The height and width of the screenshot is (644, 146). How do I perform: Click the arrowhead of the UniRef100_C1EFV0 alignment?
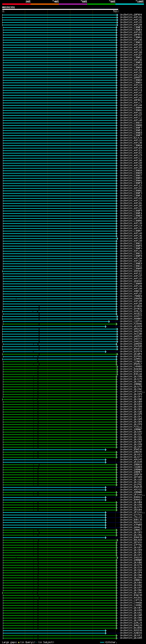point(109,321)
